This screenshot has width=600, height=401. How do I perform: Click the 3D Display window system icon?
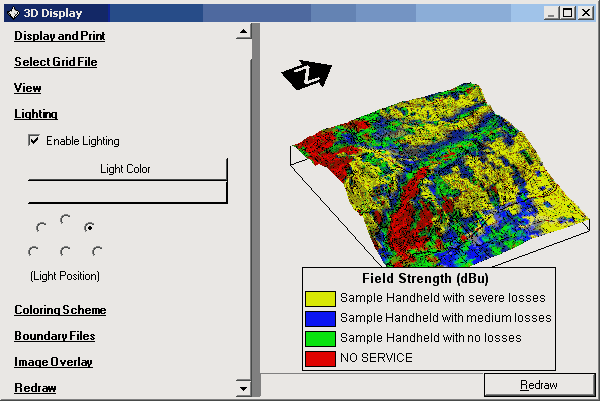pyautogui.click(x=14, y=13)
